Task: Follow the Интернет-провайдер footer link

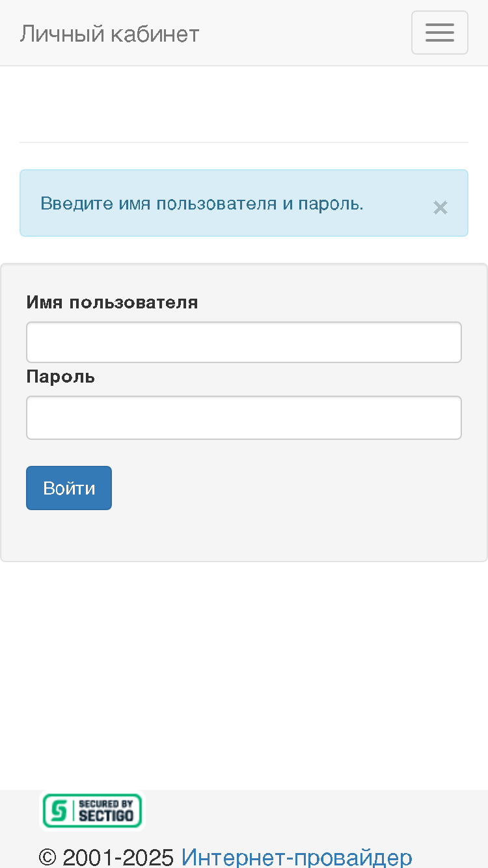Action: [x=297, y=857]
